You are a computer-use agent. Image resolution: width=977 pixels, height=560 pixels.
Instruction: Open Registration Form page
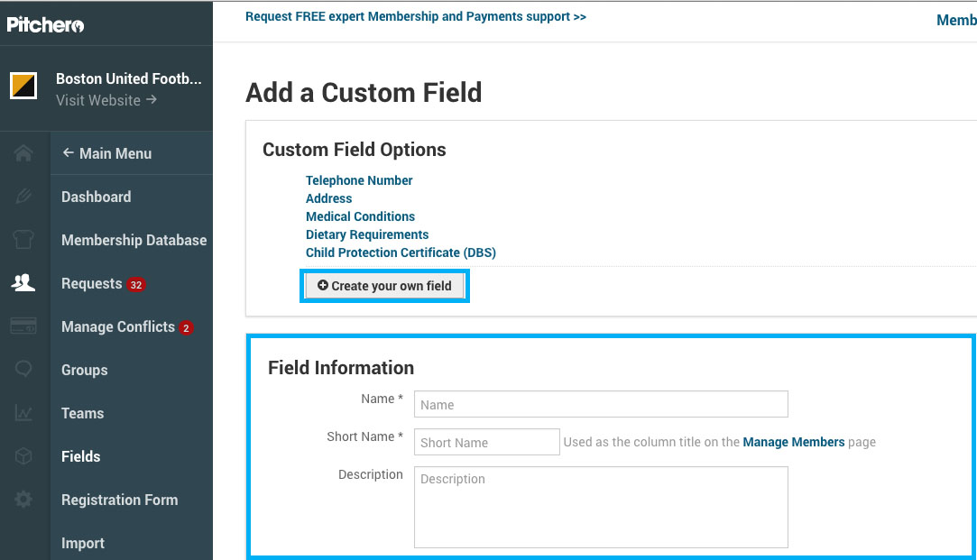(120, 500)
